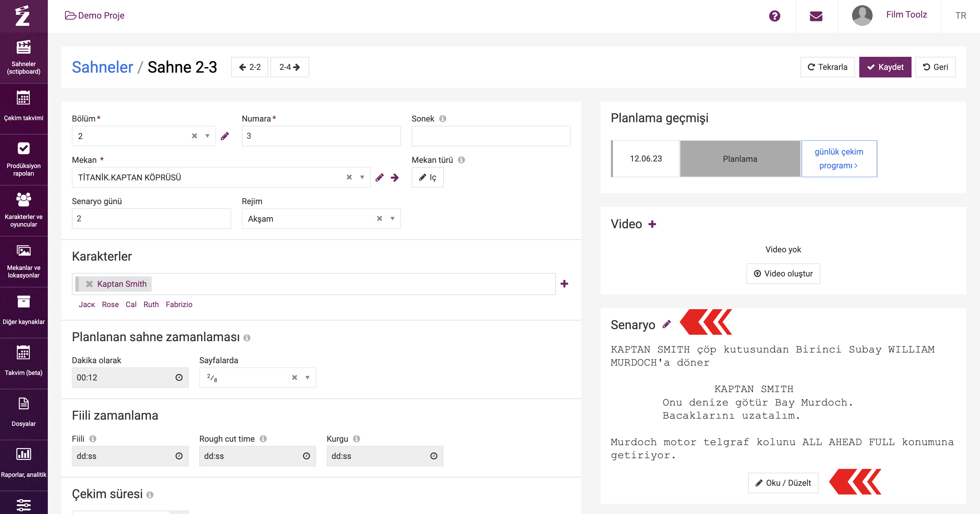
Task: Click the Dakika olarak time field
Action: (130, 377)
